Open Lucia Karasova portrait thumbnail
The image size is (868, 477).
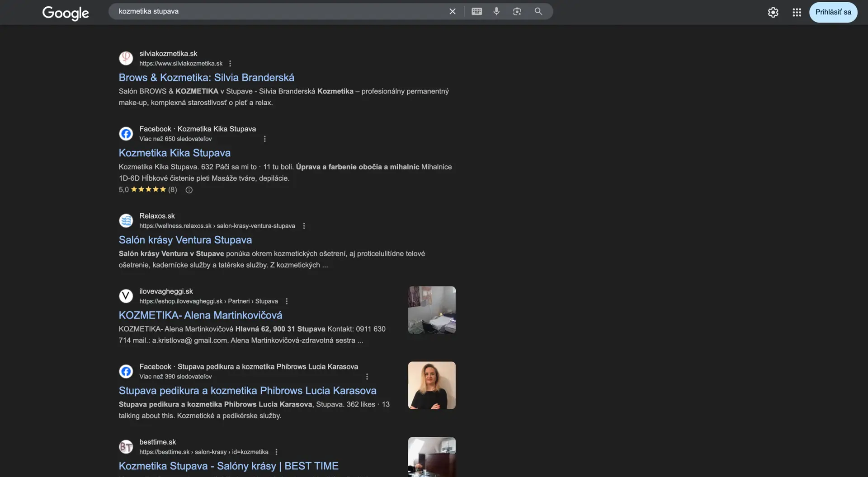click(432, 385)
